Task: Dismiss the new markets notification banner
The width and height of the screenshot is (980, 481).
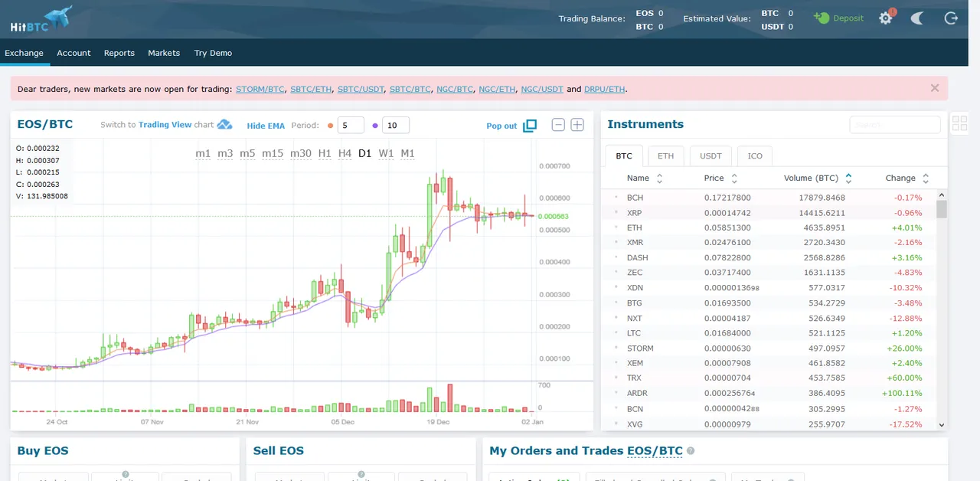Action: coord(935,88)
